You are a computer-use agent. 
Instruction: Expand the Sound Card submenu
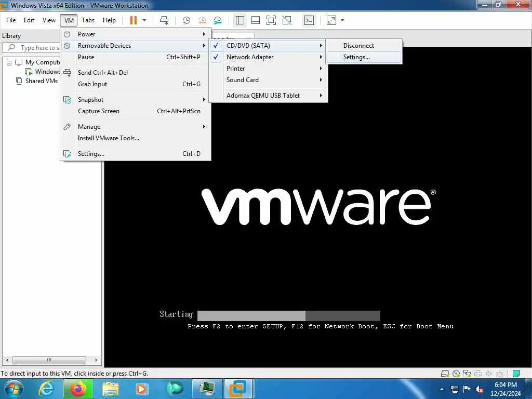(x=268, y=80)
